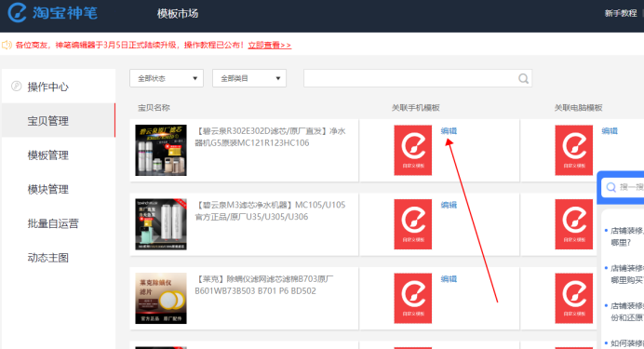
Task: Click the help panel search magnifier icon
Action: click(x=610, y=188)
